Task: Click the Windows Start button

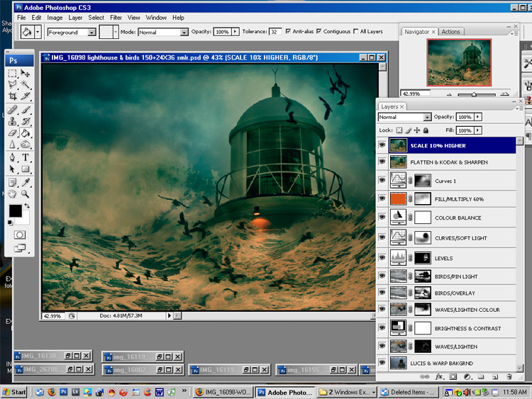Action: point(14,392)
